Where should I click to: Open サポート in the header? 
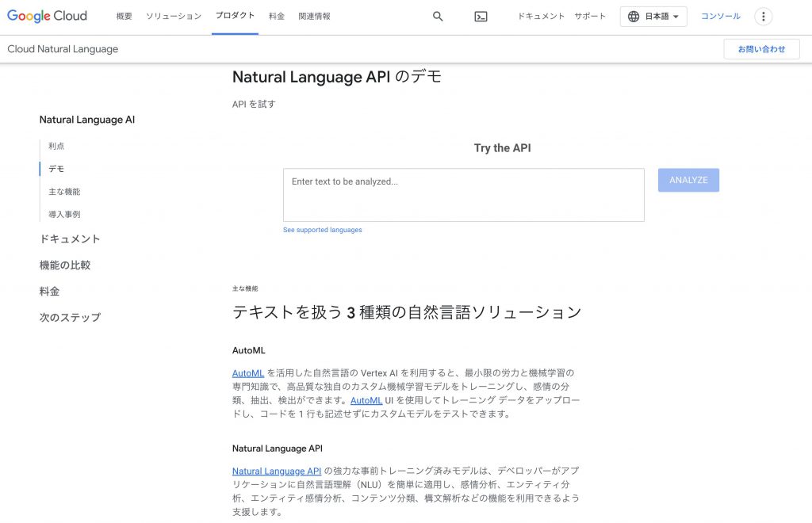pyautogui.click(x=590, y=16)
